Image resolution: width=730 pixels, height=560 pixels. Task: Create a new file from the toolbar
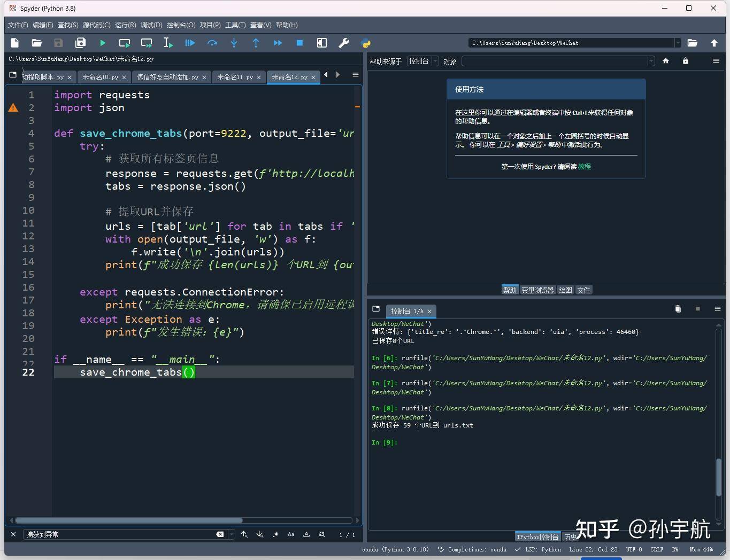point(15,43)
